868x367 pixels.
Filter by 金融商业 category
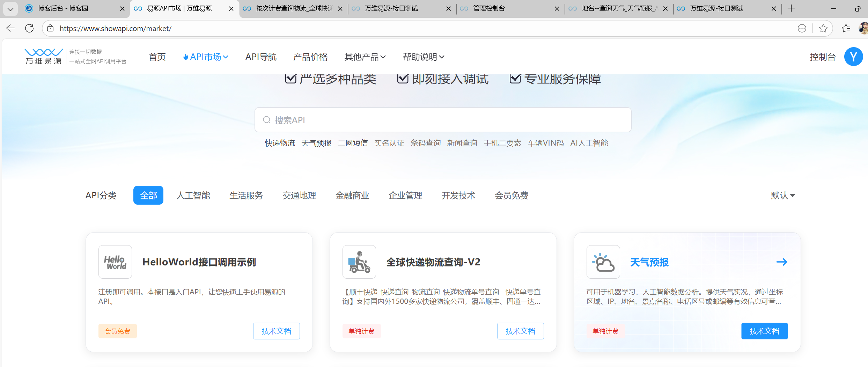coord(352,195)
